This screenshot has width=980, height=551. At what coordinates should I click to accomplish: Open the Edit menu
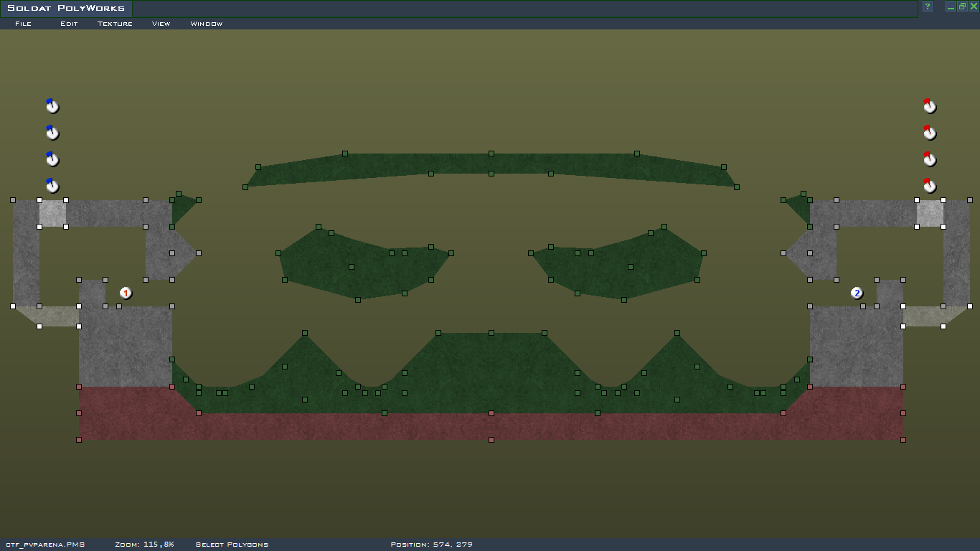(x=69, y=24)
